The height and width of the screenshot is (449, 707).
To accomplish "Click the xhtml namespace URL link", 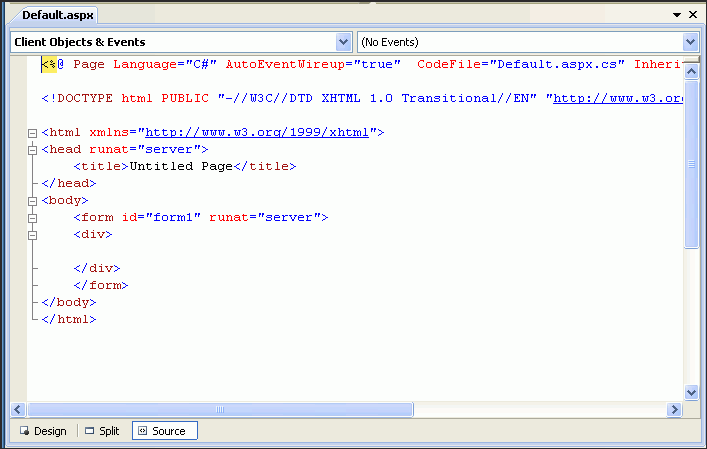I will pos(260,132).
